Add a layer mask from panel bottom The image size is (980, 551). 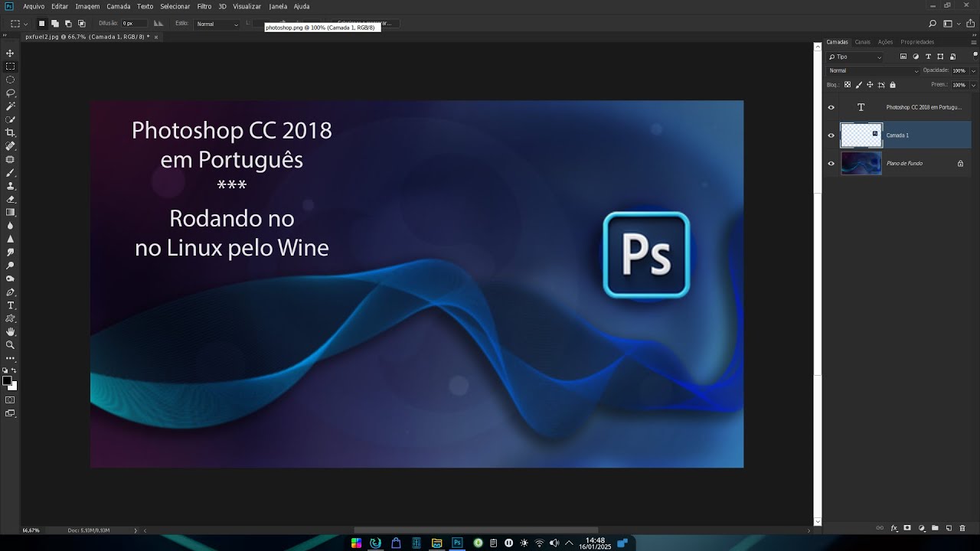tap(907, 528)
